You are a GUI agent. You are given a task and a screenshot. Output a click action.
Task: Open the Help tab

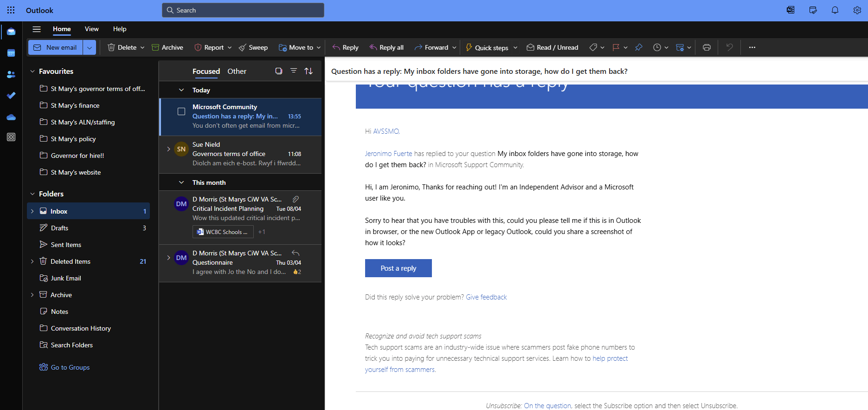(x=120, y=29)
